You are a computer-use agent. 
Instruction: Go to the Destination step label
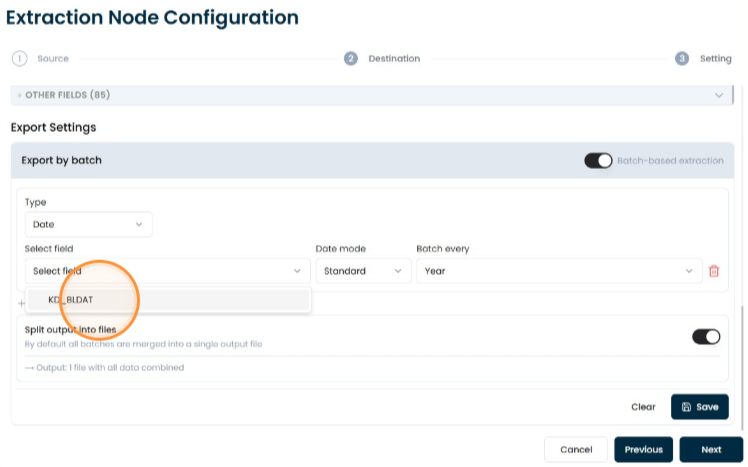pyautogui.click(x=394, y=59)
